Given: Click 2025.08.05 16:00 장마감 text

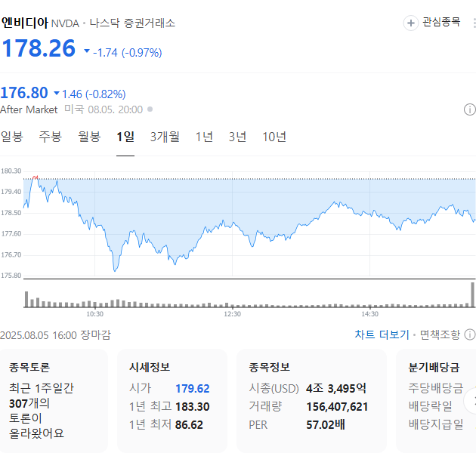Looking at the screenshot, I should point(56,335).
